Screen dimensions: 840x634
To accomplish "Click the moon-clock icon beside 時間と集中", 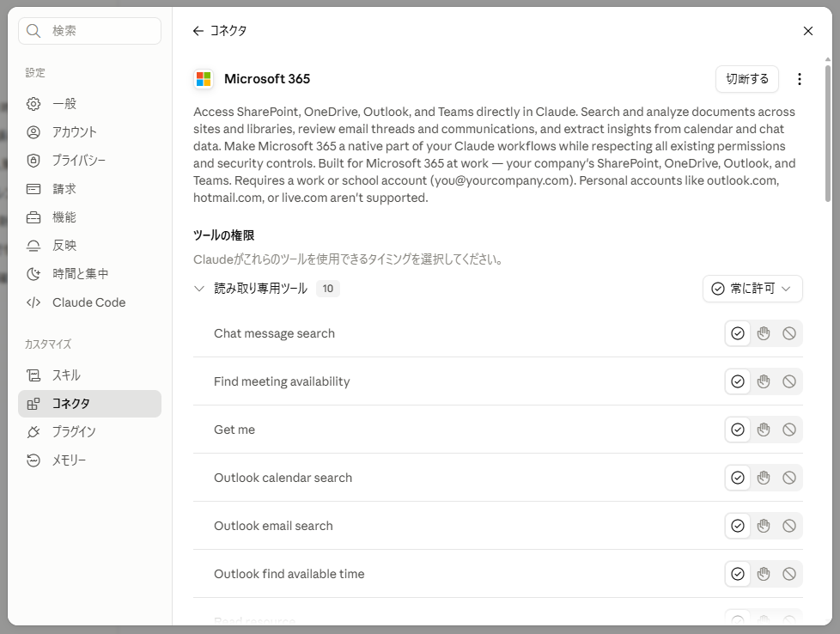I will (33, 274).
